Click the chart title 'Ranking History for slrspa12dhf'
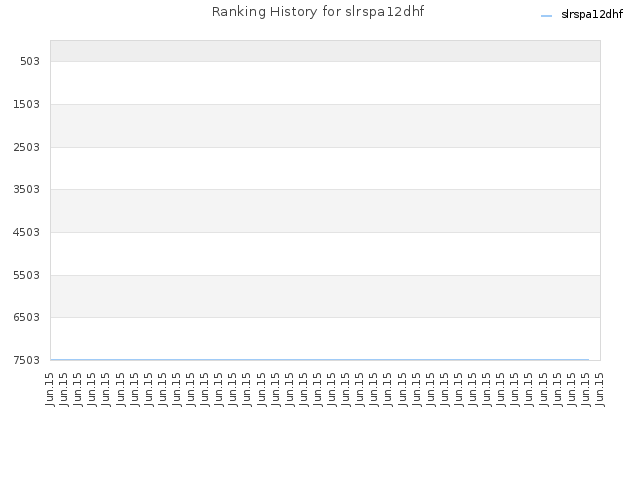The height and width of the screenshot is (480, 640). [x=318, y=11]
